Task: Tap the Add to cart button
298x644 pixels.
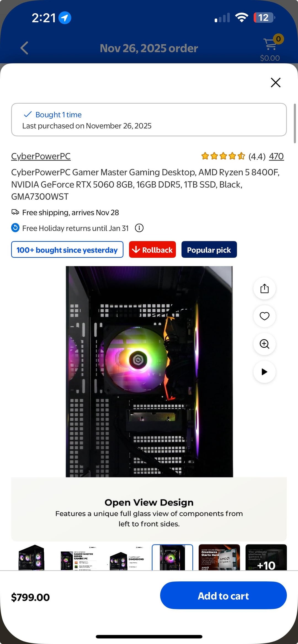Action: pos(223,595)
